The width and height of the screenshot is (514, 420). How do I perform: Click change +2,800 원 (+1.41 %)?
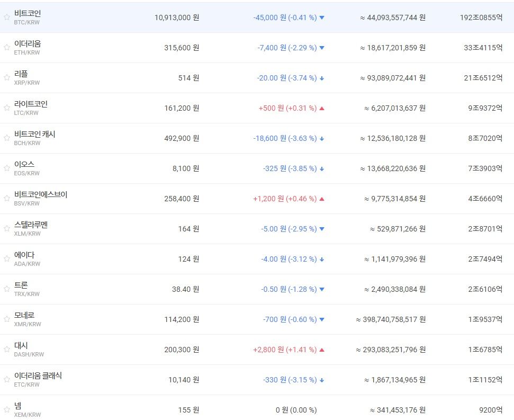(x=285, y=350)
